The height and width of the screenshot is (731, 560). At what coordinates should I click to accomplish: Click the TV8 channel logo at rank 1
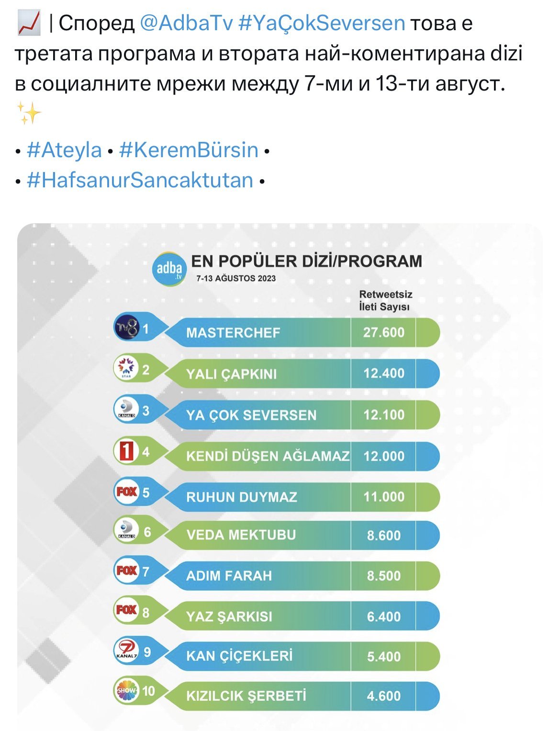coord(127,328)
